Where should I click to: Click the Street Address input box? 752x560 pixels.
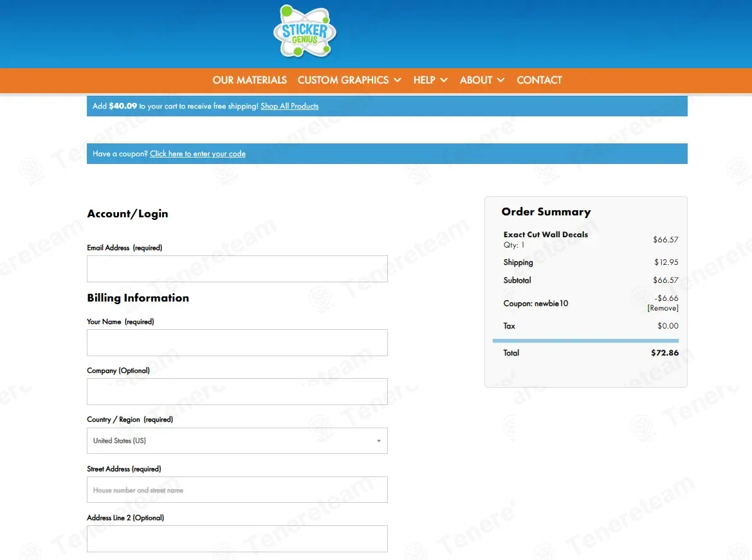click(237, 490)
